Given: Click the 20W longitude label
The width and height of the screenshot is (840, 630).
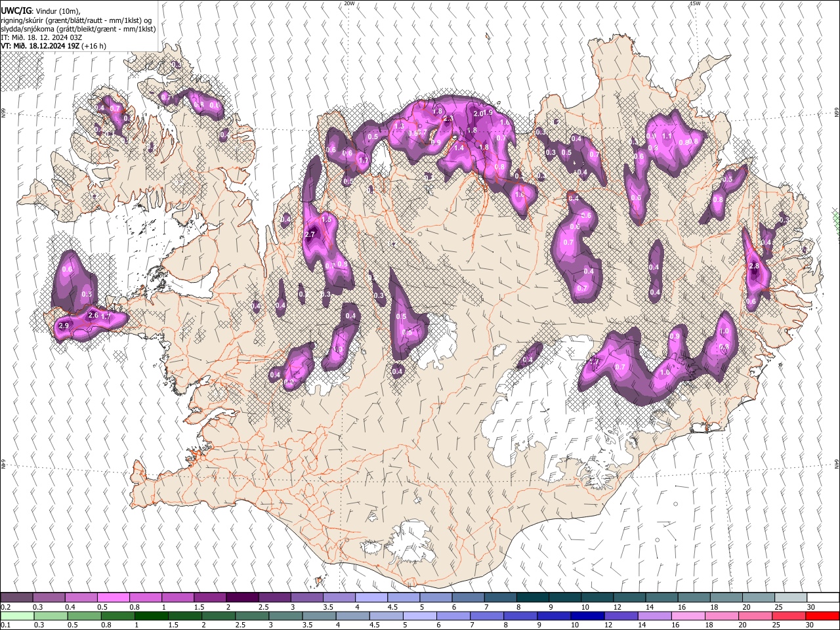Looking at the screenshot, I should (350, 3).
